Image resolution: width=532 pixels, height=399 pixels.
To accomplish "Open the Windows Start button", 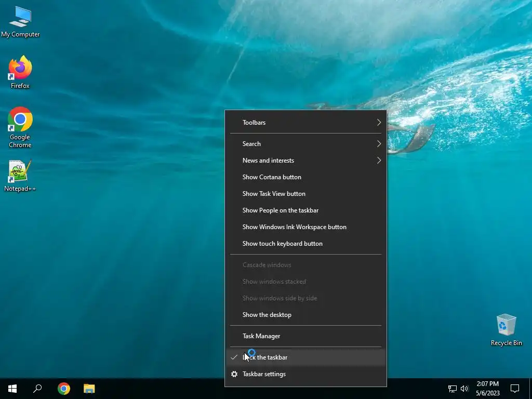I will point(12,389).
